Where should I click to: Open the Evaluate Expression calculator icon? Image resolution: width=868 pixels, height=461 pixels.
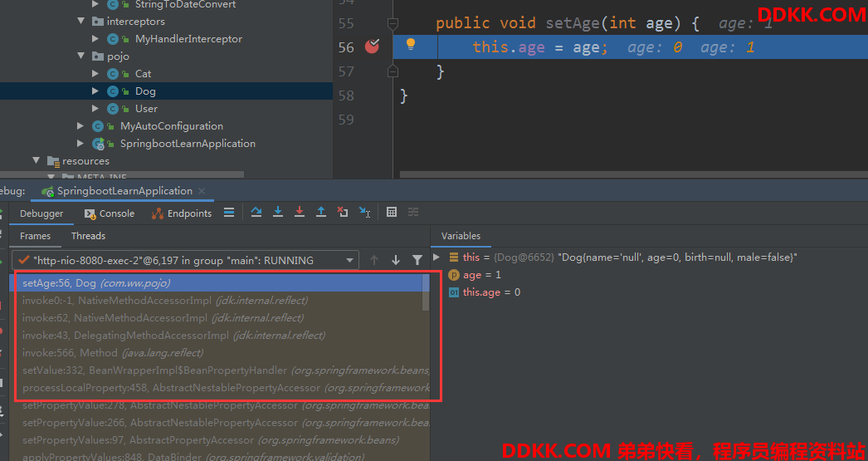392,213
